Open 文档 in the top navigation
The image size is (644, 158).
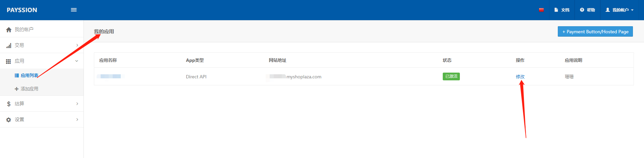562,10
